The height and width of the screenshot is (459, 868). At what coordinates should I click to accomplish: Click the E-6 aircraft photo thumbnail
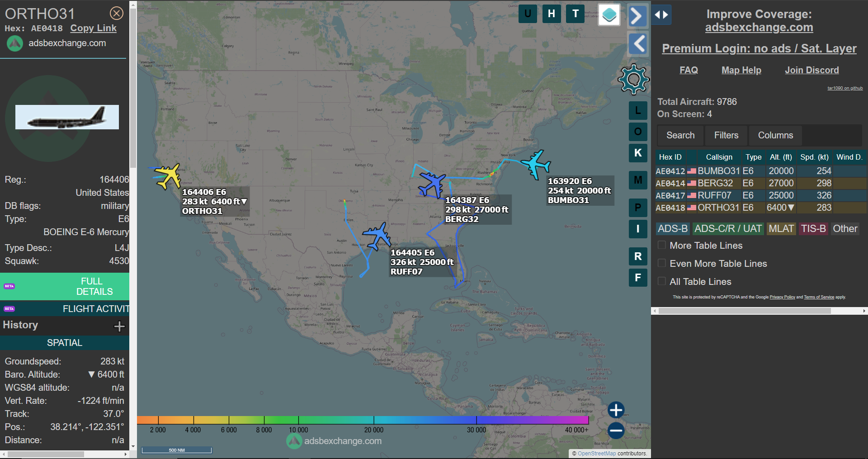[x=67, y=117]
